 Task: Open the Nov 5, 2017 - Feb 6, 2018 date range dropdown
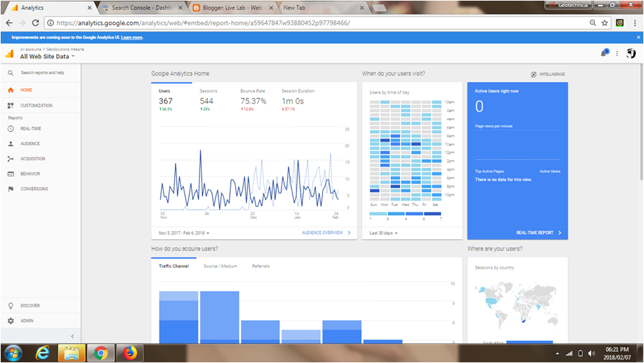point(184,233)
